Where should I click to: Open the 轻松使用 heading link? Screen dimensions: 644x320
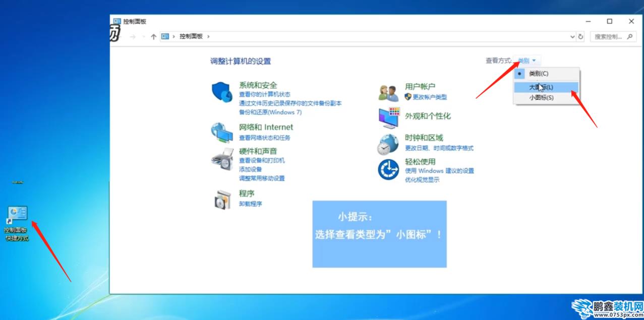pos(420,162)
